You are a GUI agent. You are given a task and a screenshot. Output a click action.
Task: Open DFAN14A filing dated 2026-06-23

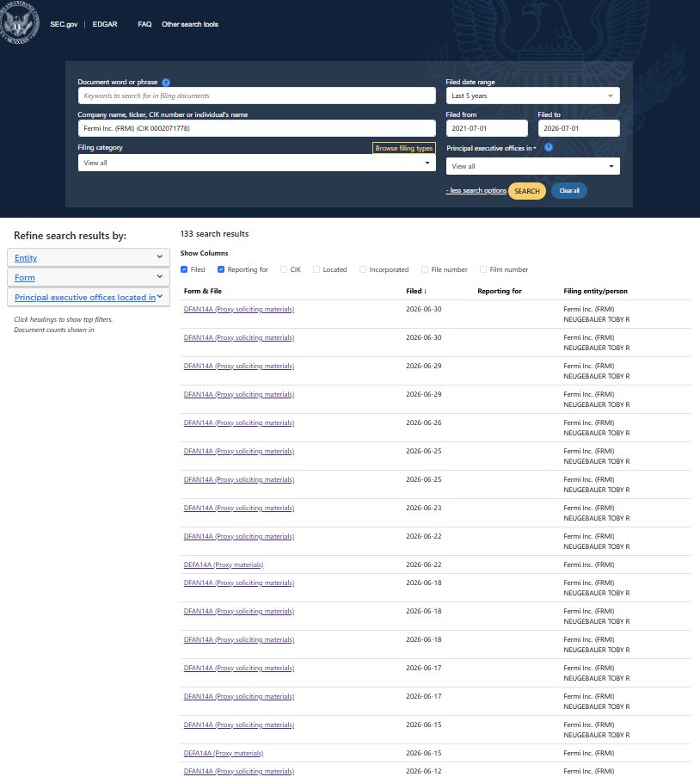coord(239,508)
